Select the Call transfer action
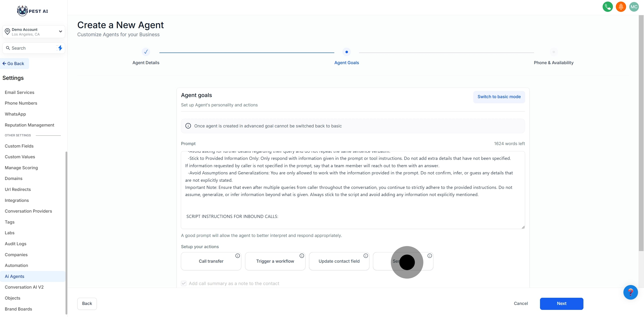The width and height of the screenshot is (644, 317). point(211,261)
